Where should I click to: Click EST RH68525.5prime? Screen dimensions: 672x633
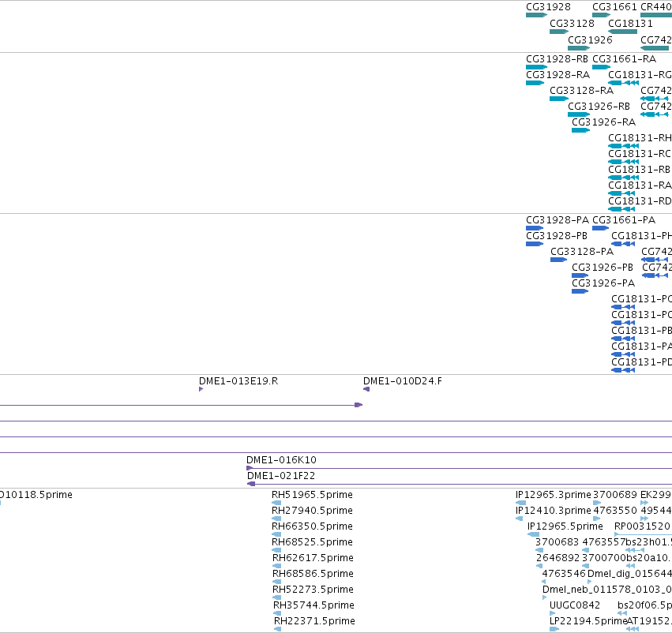click(x=276, y=550)
